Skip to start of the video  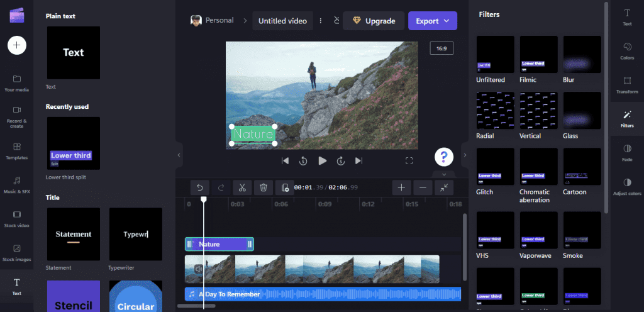tap(285, 161)
